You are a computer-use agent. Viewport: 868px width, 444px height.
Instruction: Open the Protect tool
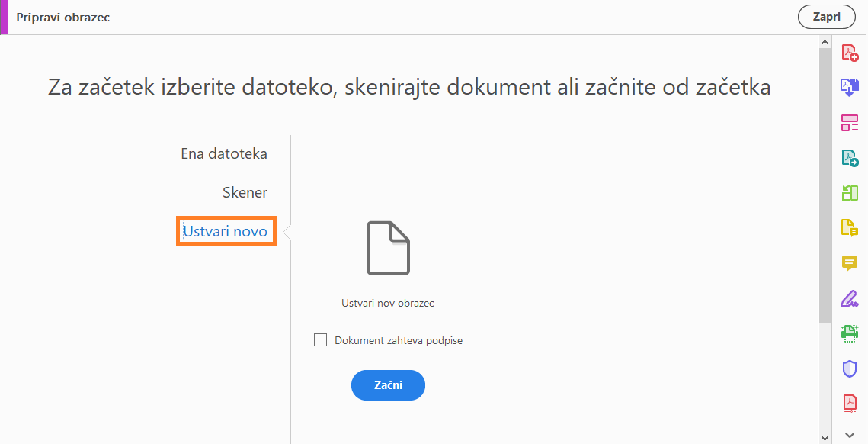click(850, 368)
